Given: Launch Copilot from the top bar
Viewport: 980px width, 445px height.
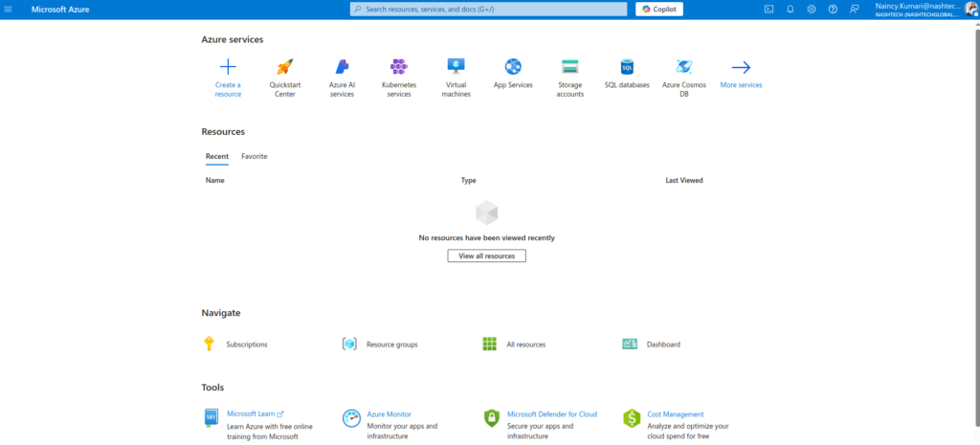Looking at the screenshot, I should 658,9.
